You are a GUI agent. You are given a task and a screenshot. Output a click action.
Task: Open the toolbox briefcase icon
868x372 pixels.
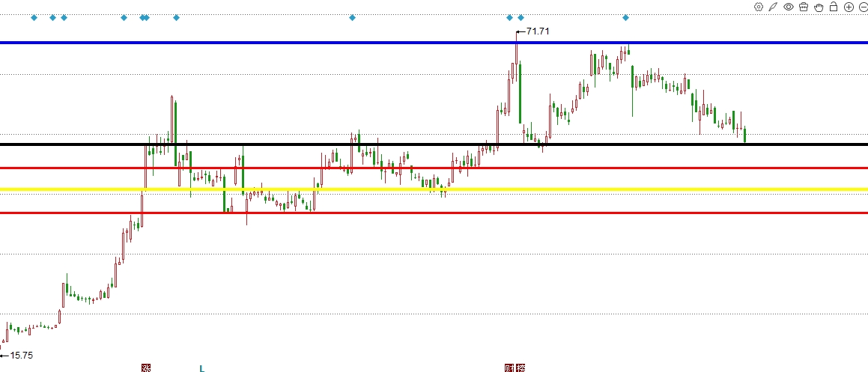pyautogui.click(x=804, y=7)
